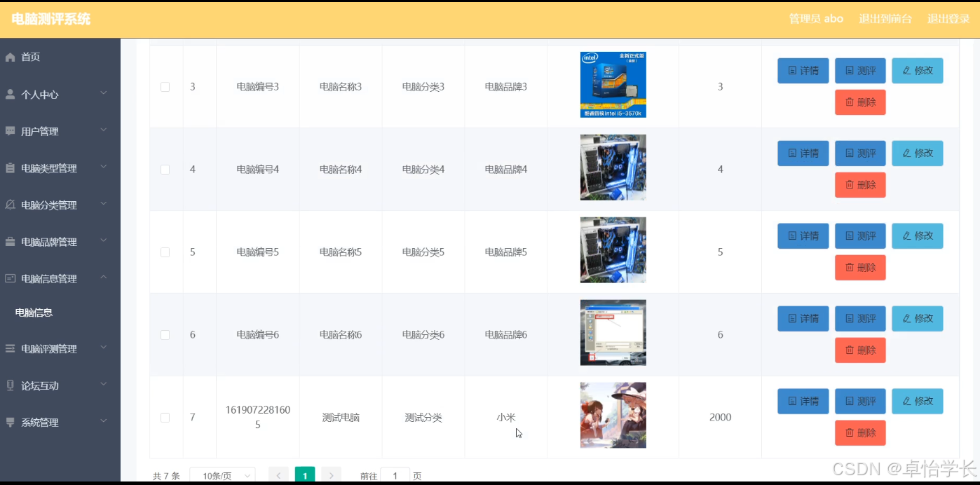980x485 pixels.
Task: Expand the 系统管理 sidebar menu
Action: coord(104,421)
